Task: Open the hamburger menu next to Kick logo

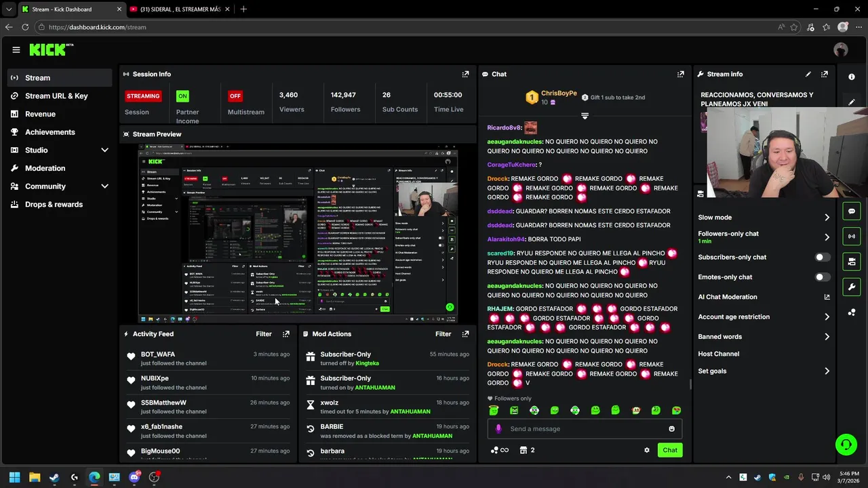Action: click(16, 49)
